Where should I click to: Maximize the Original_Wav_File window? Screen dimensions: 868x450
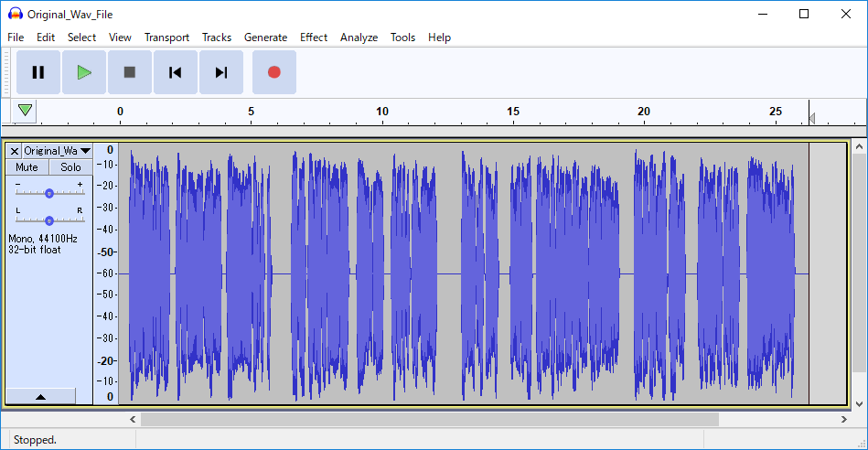804,15
